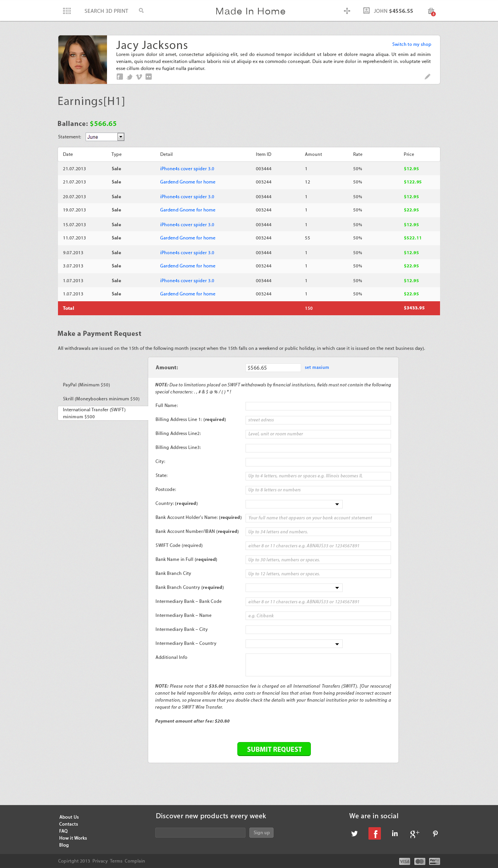
Task: Open the Intermediary Bank Country dropdown
Action: 294,644
